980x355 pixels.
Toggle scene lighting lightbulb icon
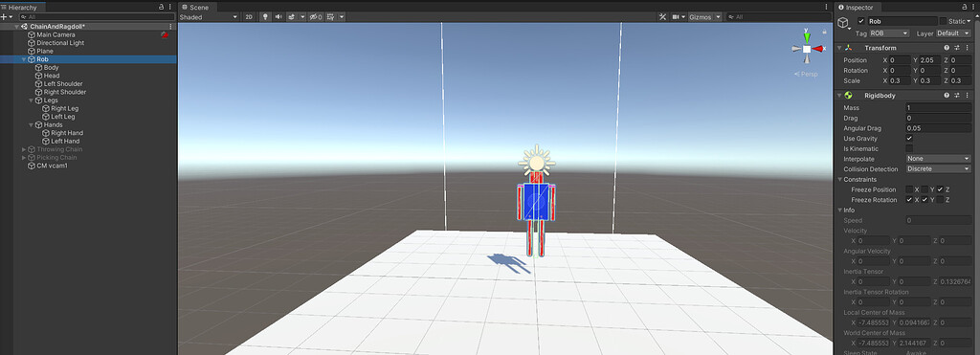point(265,17)
